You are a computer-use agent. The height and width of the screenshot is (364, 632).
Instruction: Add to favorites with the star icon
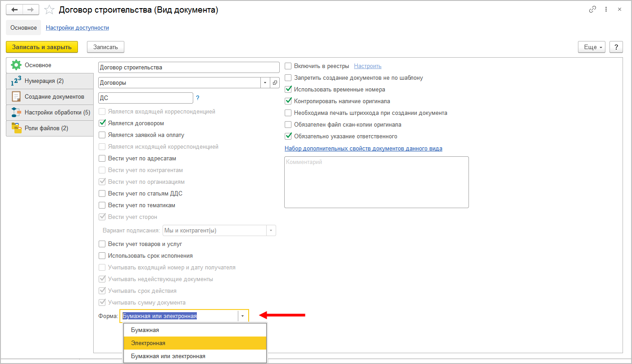tap(50, 9)
